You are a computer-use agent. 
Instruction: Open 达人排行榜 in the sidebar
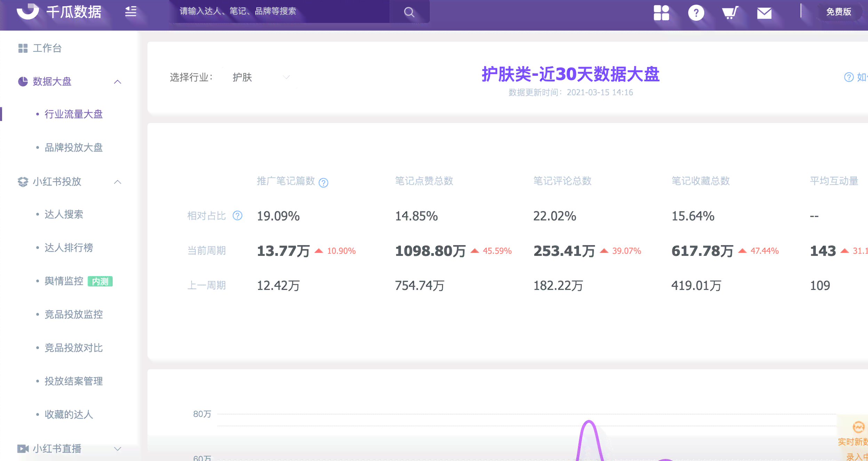pos(69,248)
